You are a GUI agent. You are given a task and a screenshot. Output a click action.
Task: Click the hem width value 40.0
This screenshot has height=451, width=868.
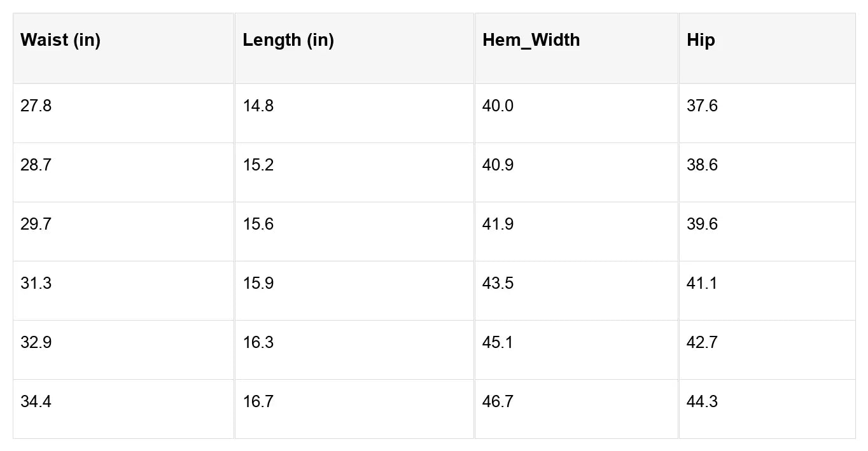498,106
